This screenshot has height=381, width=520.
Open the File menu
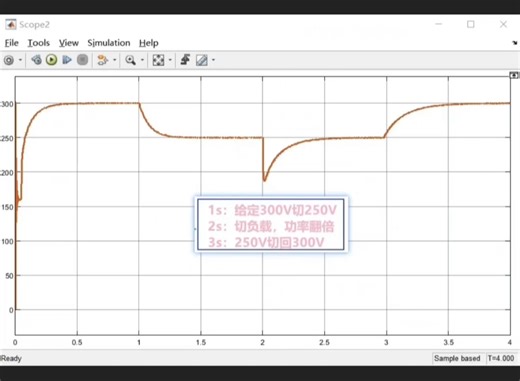(x=11, y=43)
